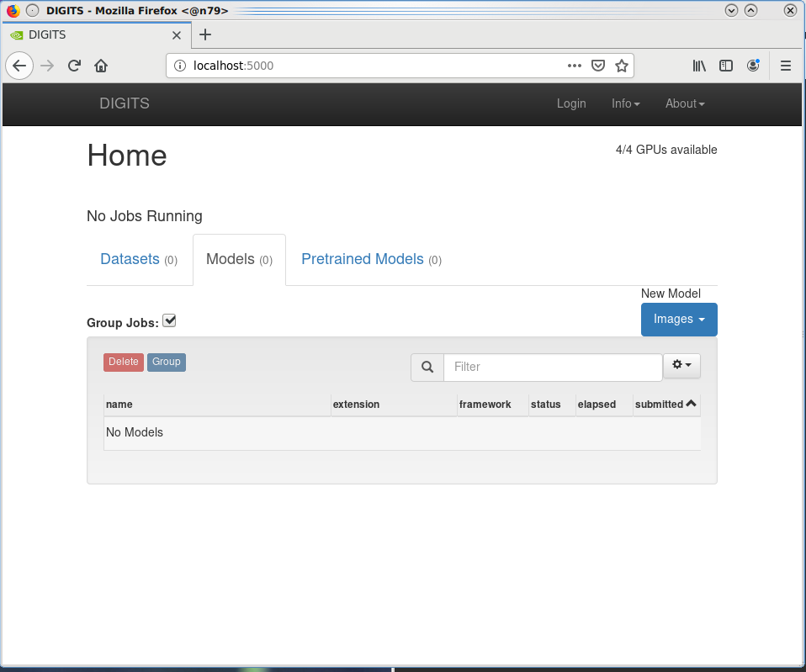
Task: Click the 'Home' page heading
Action: point(127,155)
